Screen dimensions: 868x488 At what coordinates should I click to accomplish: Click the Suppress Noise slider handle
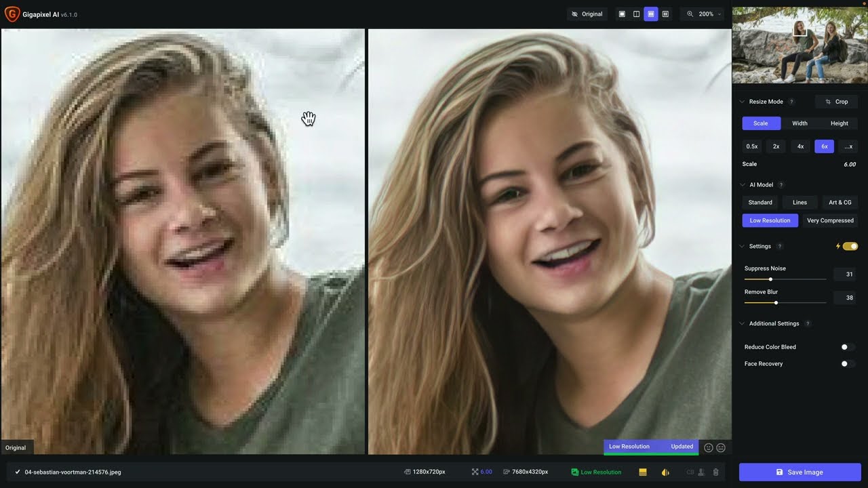point(770,279)
